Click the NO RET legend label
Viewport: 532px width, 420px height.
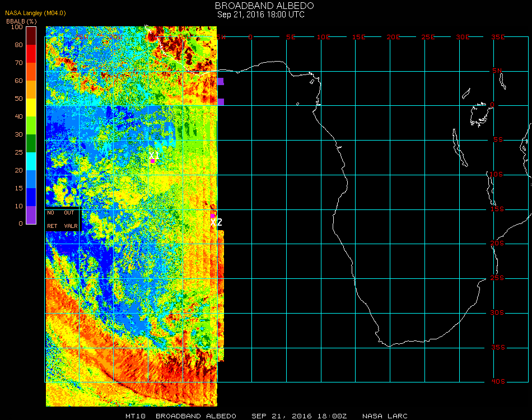52,219
